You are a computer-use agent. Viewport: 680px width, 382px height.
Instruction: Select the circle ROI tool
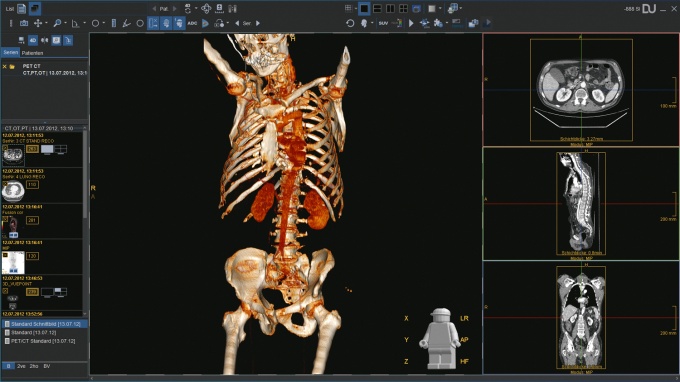[x=95, y=23]
